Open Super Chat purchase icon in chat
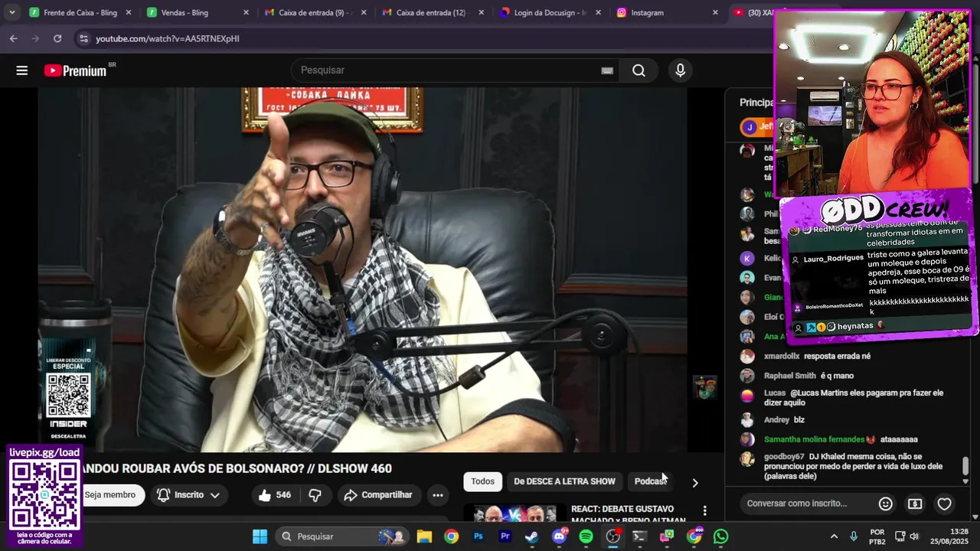 click(x=915, y=504)
